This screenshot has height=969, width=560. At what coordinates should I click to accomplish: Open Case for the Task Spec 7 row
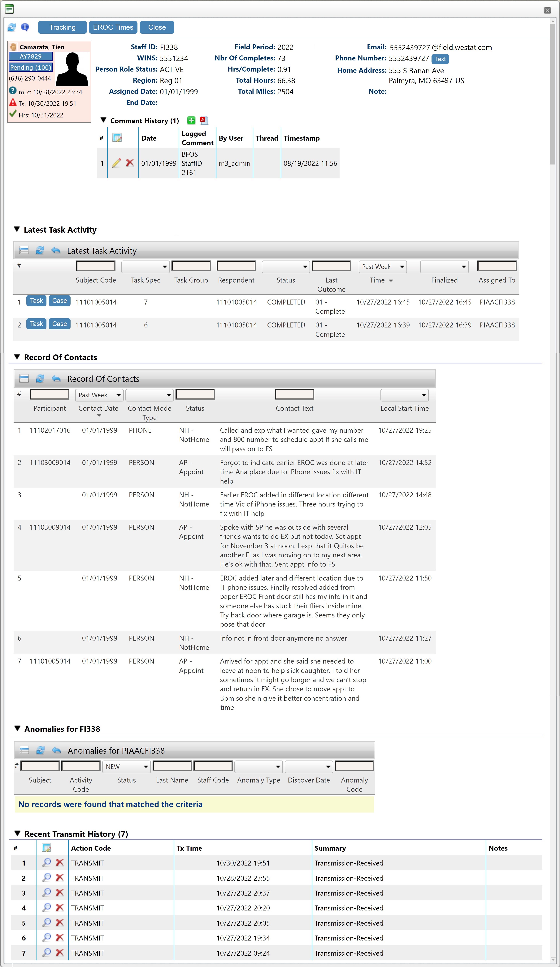60,301
